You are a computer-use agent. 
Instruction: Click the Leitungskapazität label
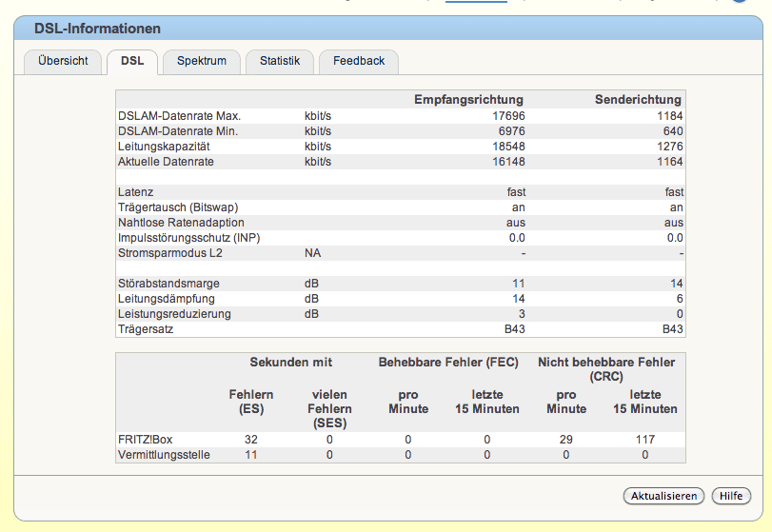[164, 147]
